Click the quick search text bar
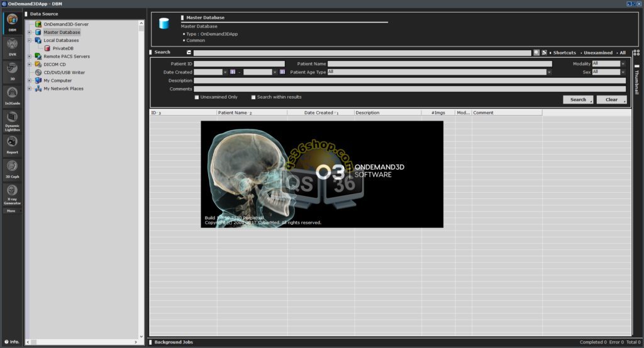Viewport: 644px width, 348px height. [362, 53]
